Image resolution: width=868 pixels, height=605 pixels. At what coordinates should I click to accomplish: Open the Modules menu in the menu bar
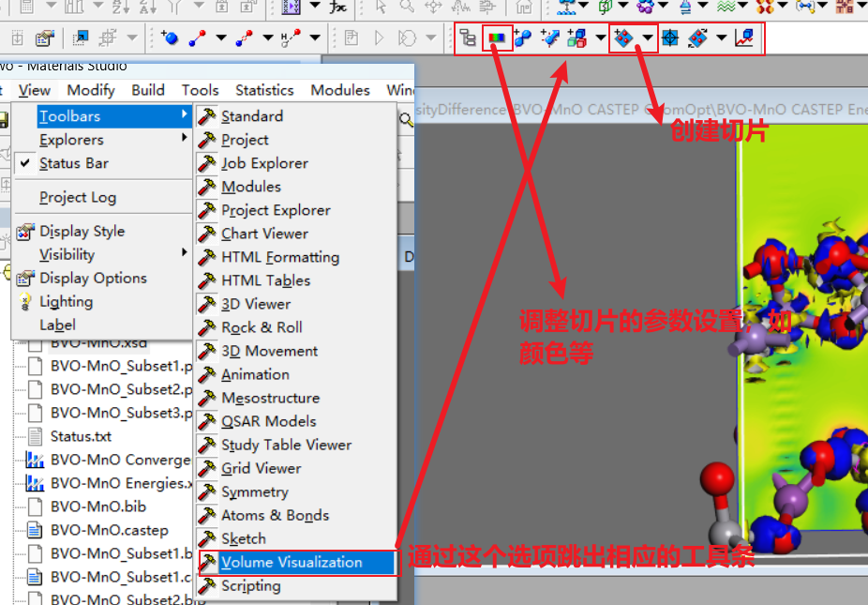coord(340,90)
